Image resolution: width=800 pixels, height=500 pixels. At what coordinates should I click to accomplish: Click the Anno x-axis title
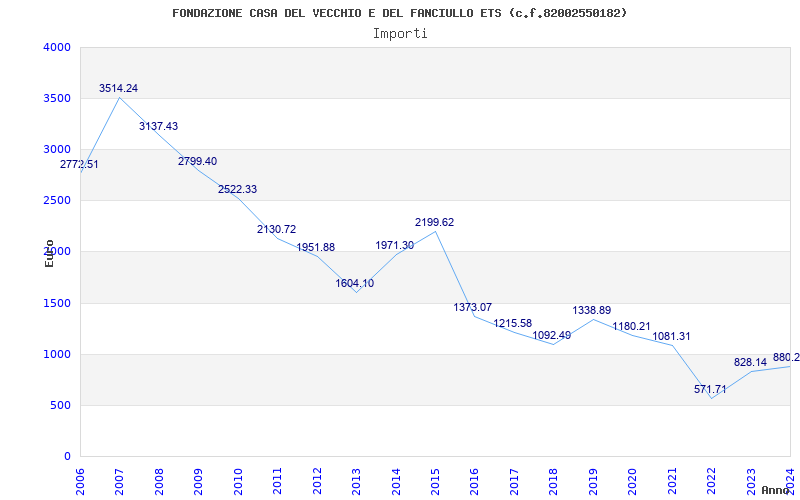(775, 490)
